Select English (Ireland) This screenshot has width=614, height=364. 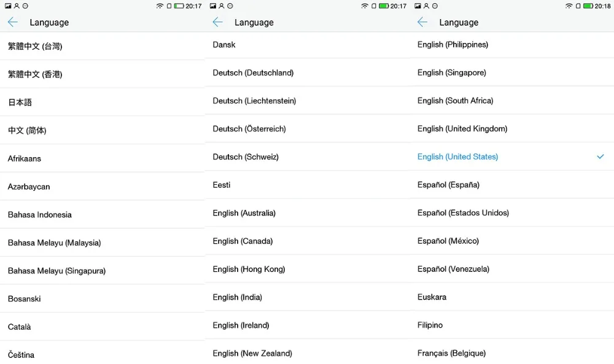click(x=308, y=325)
